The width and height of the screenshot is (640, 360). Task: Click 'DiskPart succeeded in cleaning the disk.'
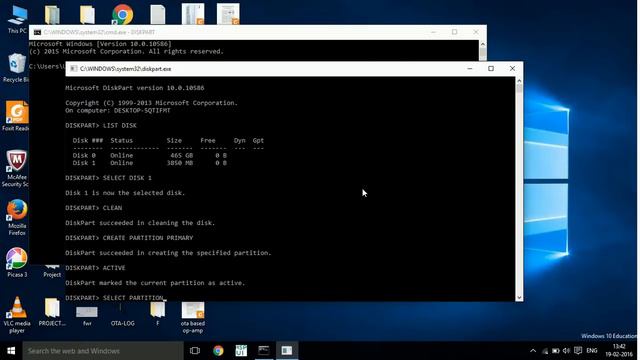(x=140, y=223)
